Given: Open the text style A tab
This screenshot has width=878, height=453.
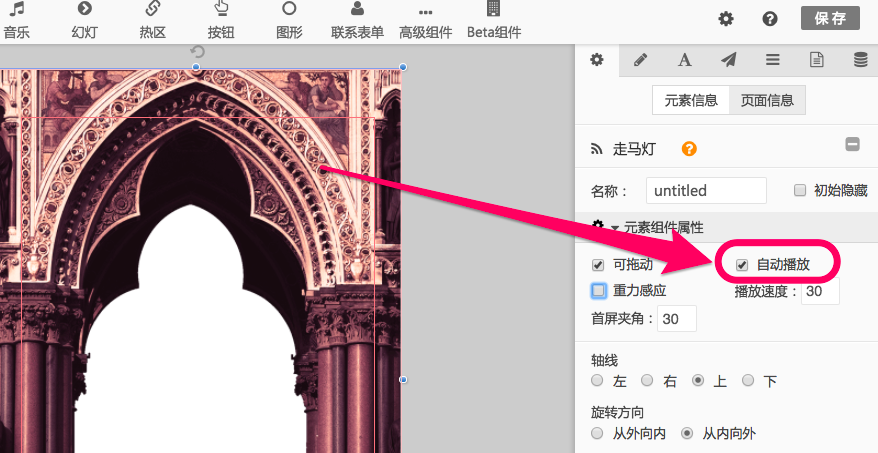Looking at the screenshot, I should 685,60.
